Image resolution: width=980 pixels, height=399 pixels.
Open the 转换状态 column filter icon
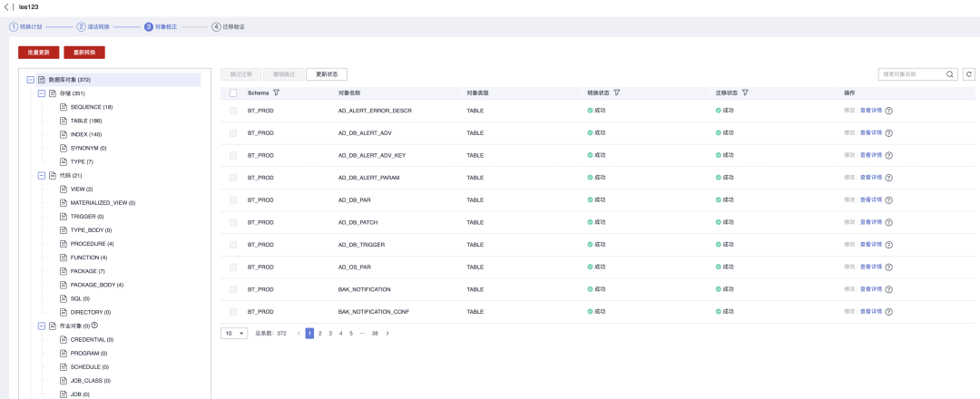(x=616, y=92)
